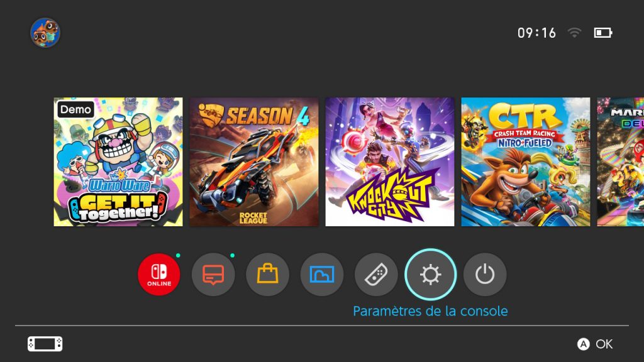Open the Controllers Joy-Con icon
The width and height of the screenshot is (644, 362).
[376, 274]
